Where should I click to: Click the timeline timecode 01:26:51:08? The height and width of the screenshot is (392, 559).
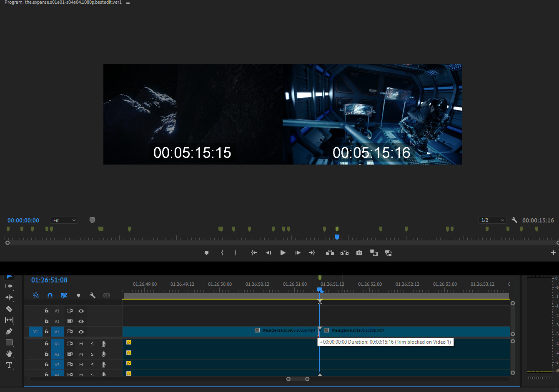[x=49, y=280]
